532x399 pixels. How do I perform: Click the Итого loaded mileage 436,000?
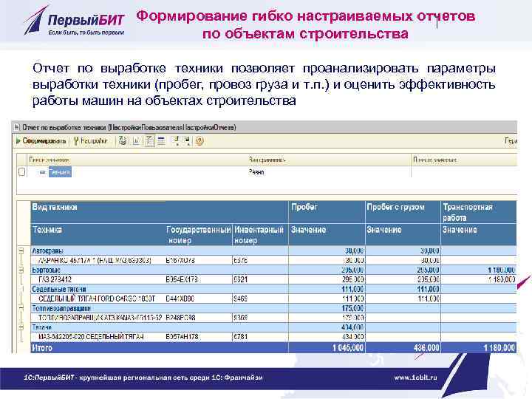pyautogui.click(x=426, y=347)
